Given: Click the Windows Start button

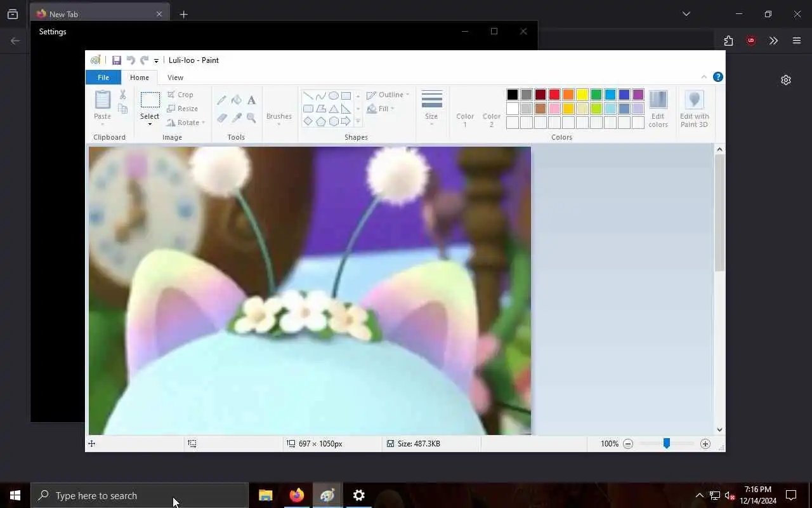Looking at the screenshot, I should (x=15, y=495).
